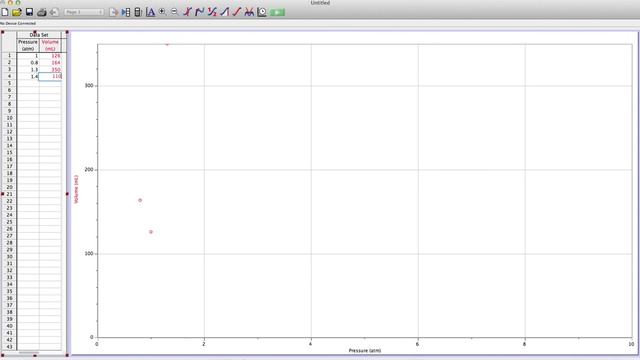Click the 10 tick label on the x-axis
This screenshot has height=360, width=640.
pyautogui.click(x=631, y=344)
